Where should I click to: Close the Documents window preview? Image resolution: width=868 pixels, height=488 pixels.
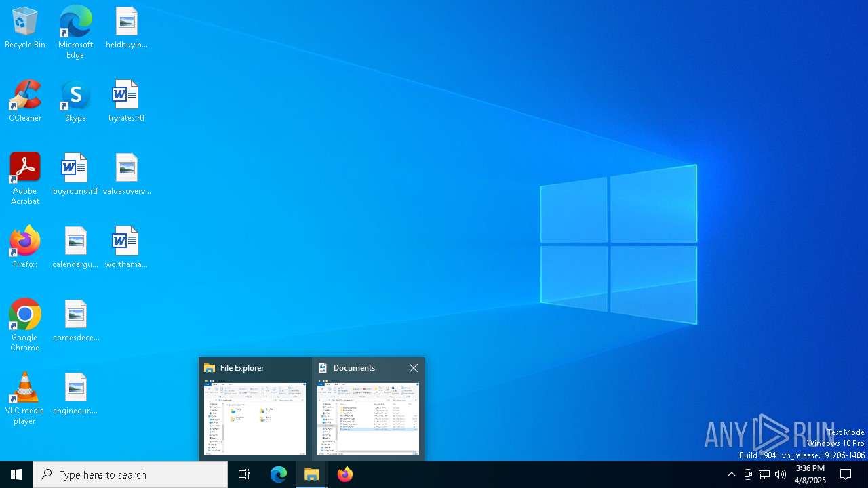point(414,368)
